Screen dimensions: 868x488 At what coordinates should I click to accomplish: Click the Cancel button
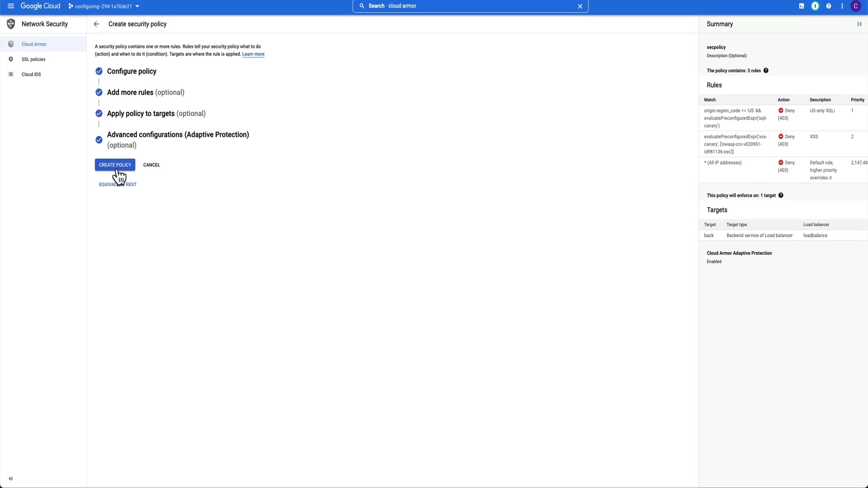point(151,165)
